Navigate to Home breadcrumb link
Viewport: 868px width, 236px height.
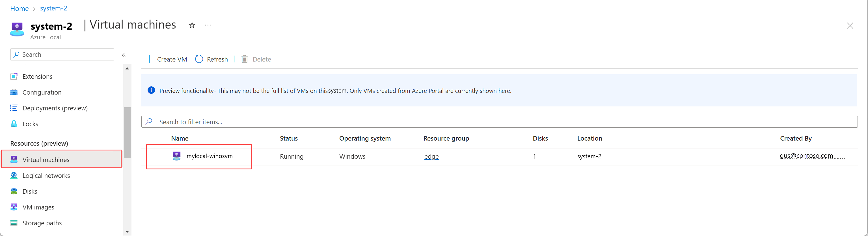click(19, 8)
